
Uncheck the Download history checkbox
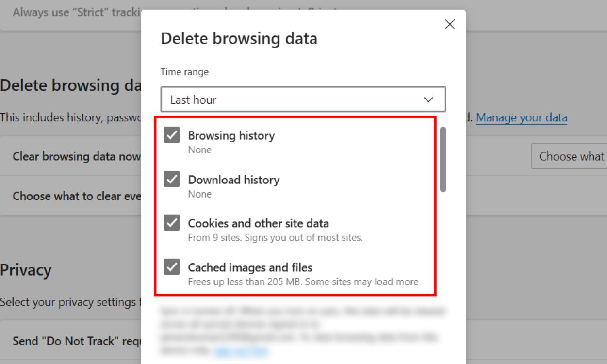[172, 180]
